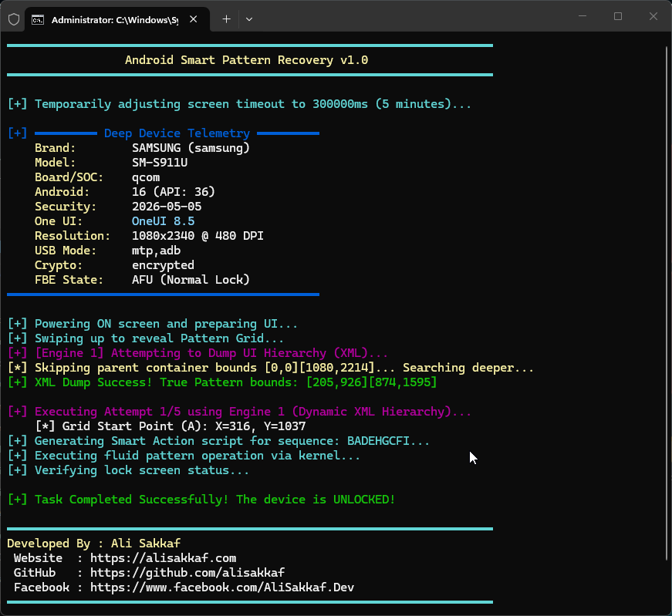The image size is (672, 616).
Task: Click the FBE State value 'AFU (Normal Lock)'
Action: point(191,280)
